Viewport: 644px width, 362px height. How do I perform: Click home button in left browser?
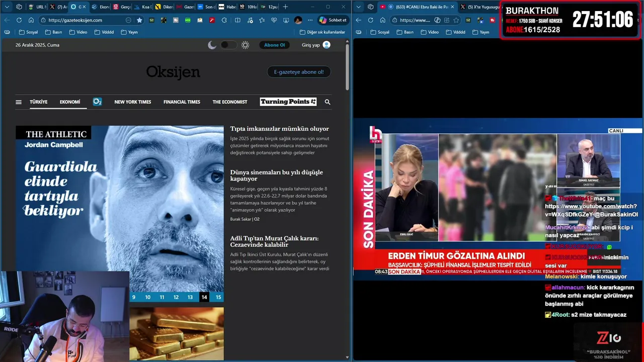31,20
